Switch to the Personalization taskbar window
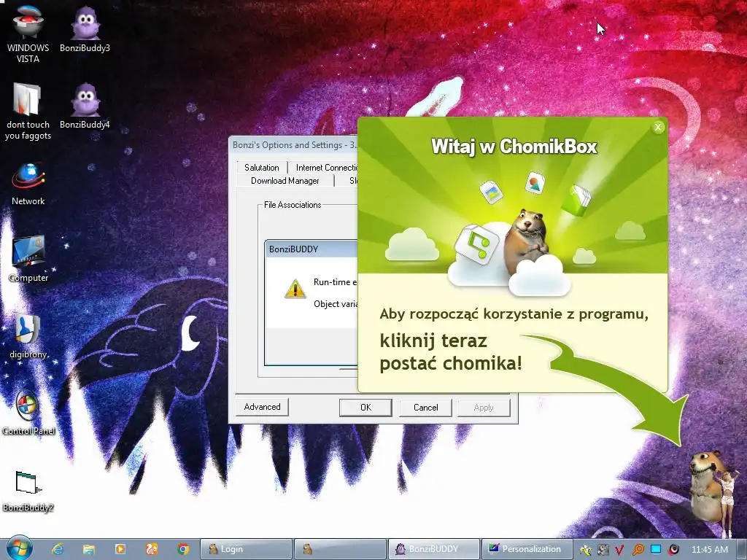The width and height of the screenshot is (747, 560). [x=527, y=549]
